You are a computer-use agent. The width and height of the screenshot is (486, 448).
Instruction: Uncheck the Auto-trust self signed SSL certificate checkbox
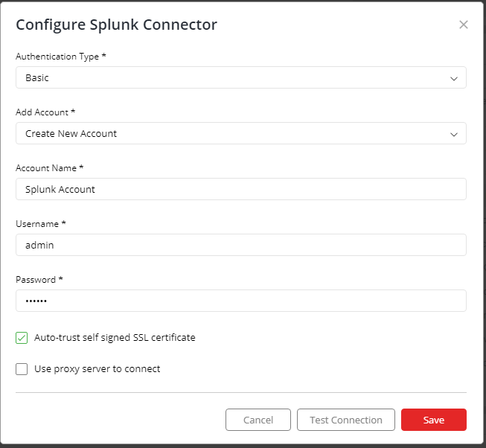(x=22, y=338)
